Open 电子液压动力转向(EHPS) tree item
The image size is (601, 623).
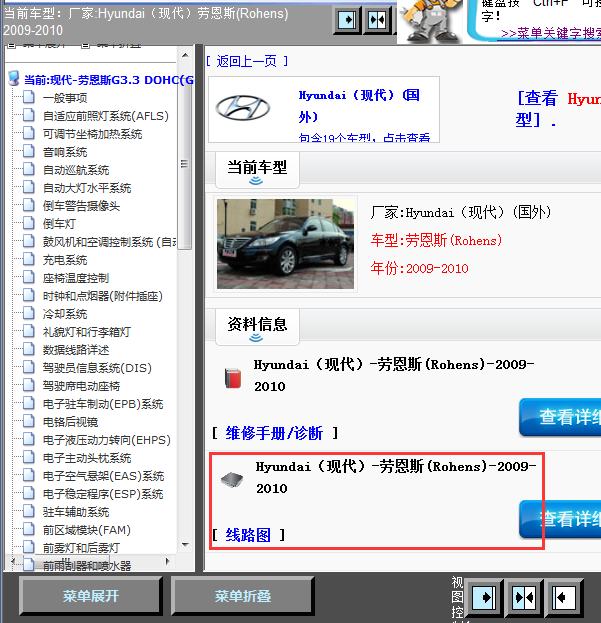click(x=107, y=440)
